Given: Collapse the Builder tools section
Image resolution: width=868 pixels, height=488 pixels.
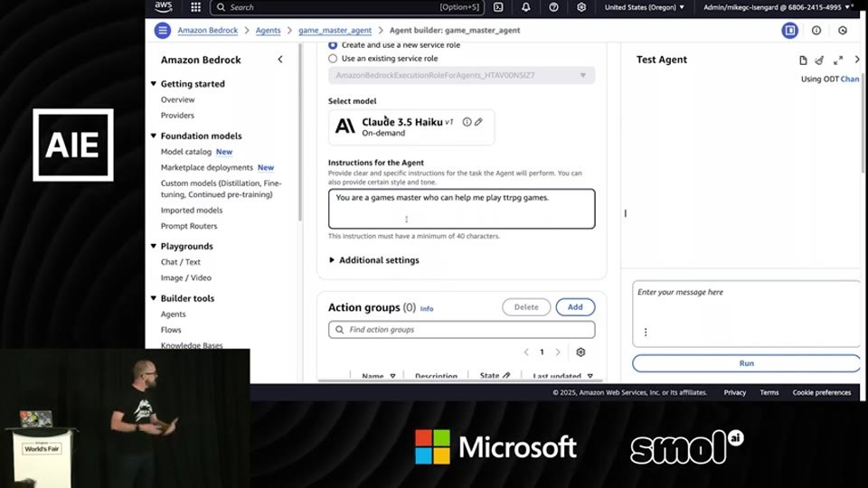Looking at the screenshot, I should coord(154,297).
